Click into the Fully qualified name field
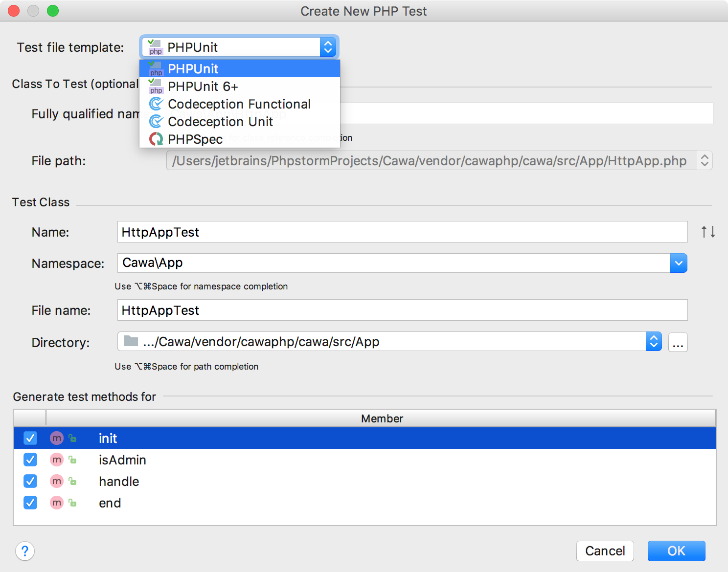Image resolution: width=728 pixels, height=572 pixels. tap(526, 113)
